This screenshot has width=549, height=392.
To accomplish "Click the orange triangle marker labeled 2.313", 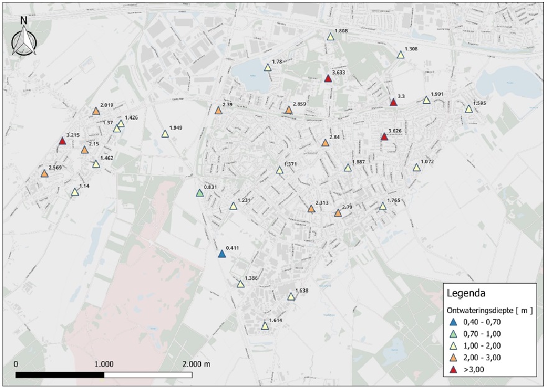I will tap(311, 209).
